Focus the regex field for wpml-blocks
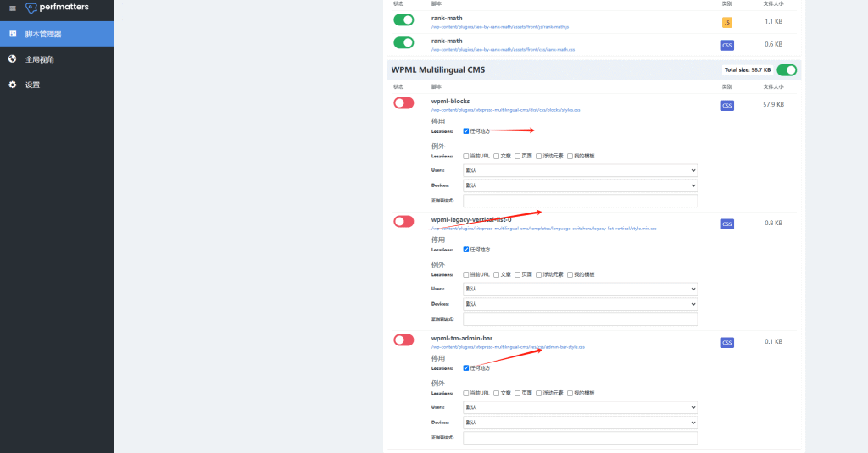The width and height of the screenshot is (868, 453). coord(580,200)
